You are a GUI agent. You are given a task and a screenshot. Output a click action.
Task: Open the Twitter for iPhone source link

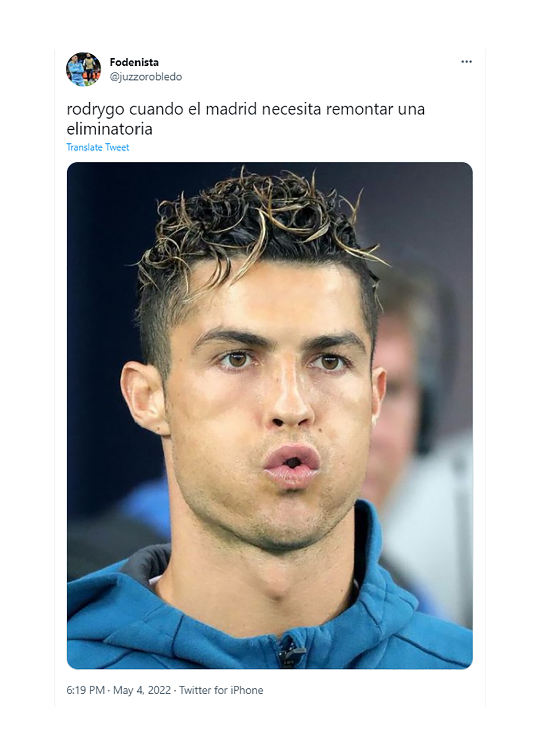pyautogui.click(x=221, y=690)
